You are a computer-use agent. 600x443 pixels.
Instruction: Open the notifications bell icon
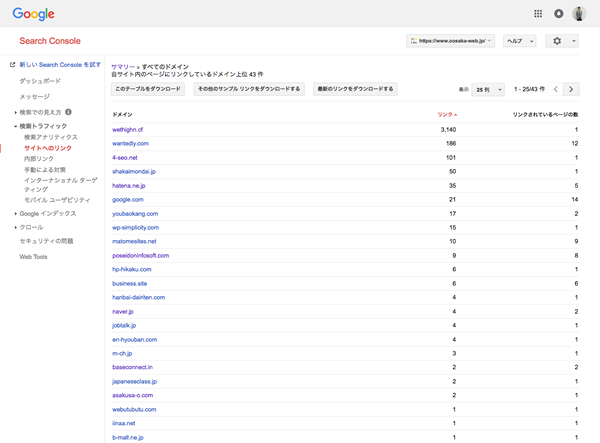[559, 14]
